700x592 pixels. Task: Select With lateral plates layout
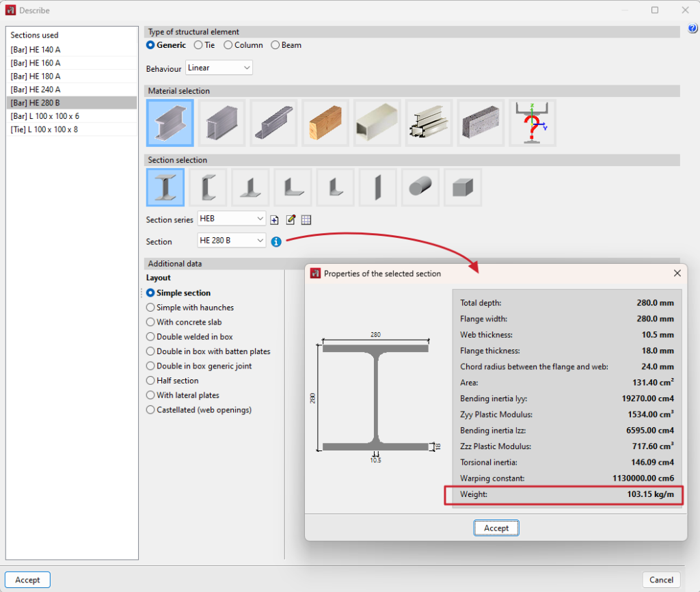pyautogui.click(x=183, y=395)
